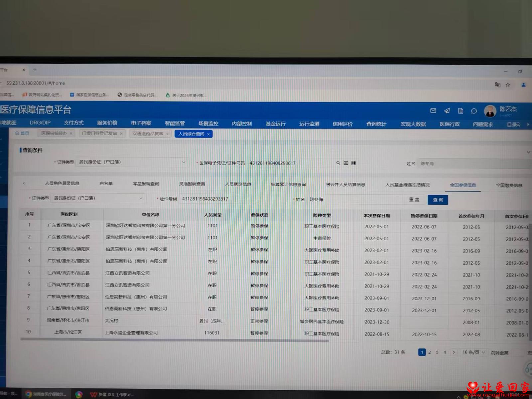Open the DRG/DIP menu
The image size is (532, 399).
(40, 122)
